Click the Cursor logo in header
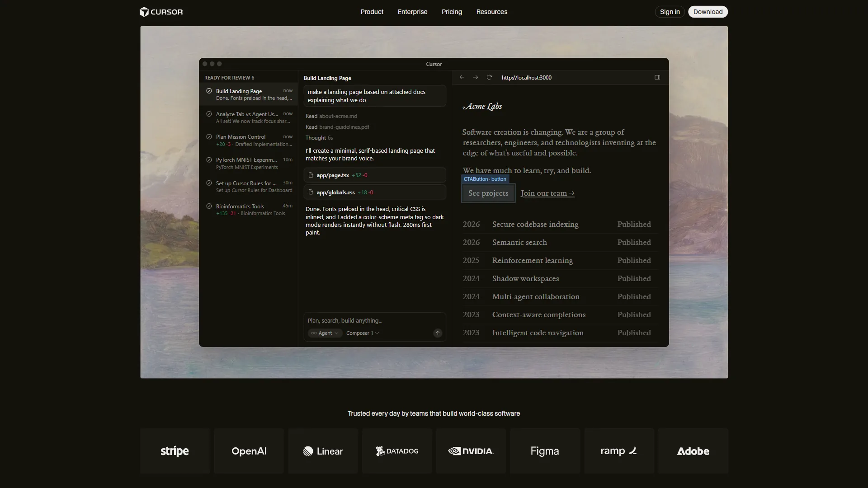 pyautogui.click(x=161, y=12)
